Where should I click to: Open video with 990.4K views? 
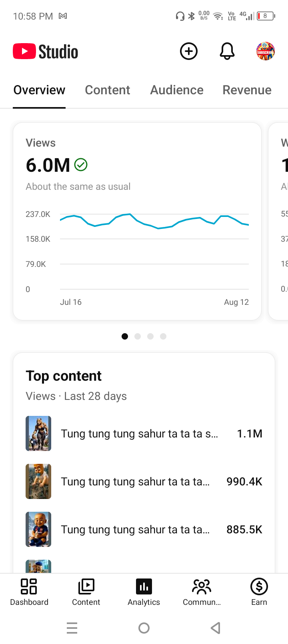coord(144,481)
